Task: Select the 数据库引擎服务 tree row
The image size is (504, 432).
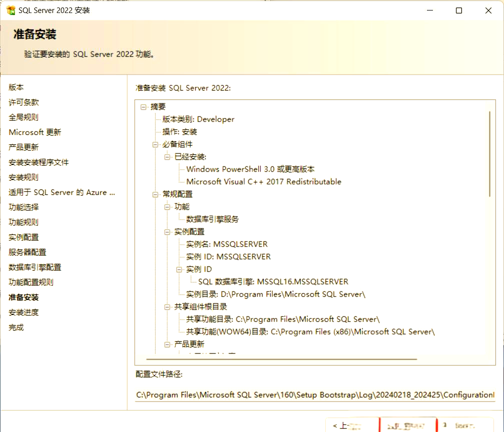Action: [213, 219]
